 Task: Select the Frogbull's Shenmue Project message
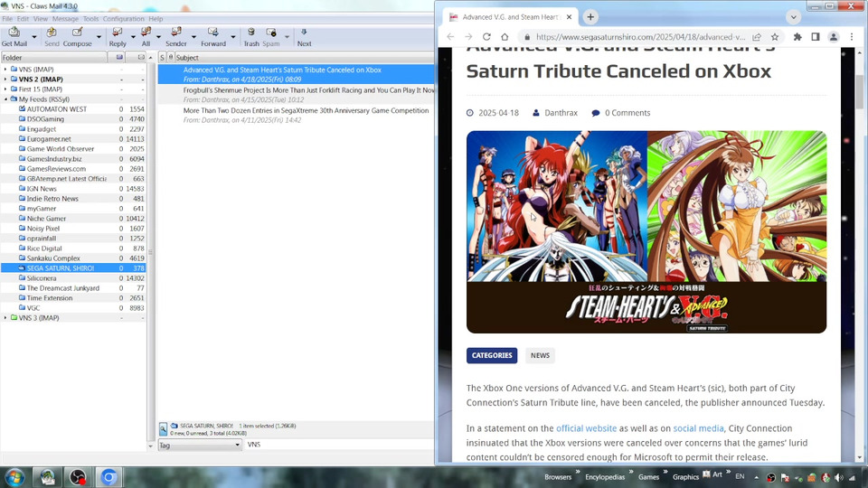tap(297, 95)
